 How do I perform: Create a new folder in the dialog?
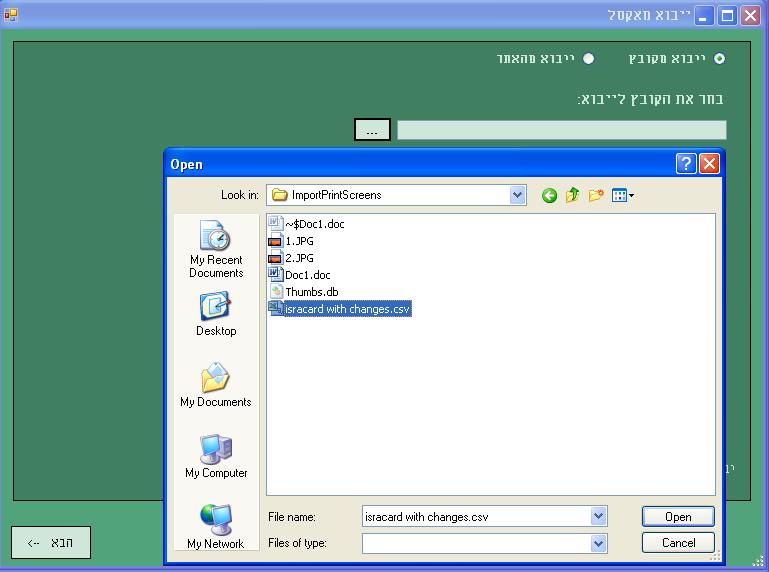pos(596,195)
